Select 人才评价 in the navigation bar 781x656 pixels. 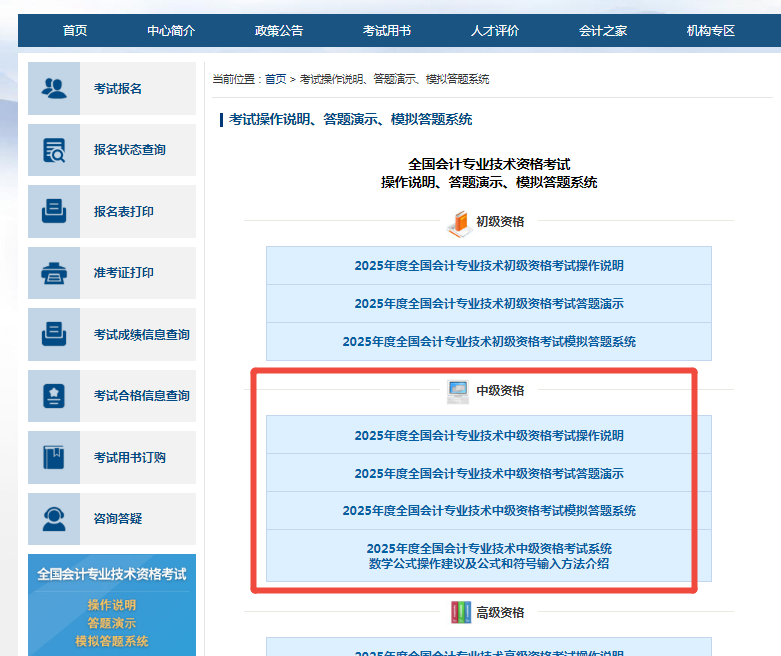[x=495, y=31]
